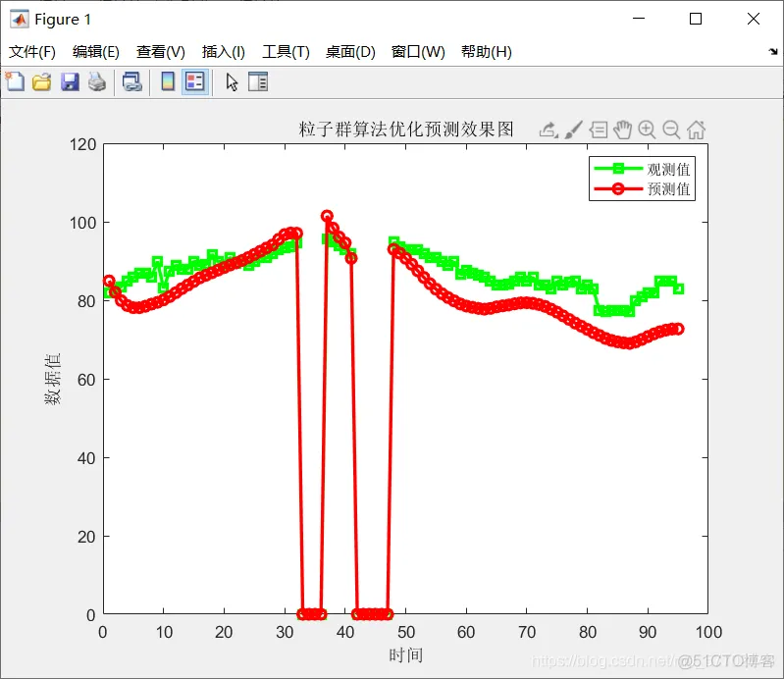Image resolution: width=784 pixels, height=679 pixels.
Task: Minimize the Figure 1 window
Action: (x=639, y=19)
